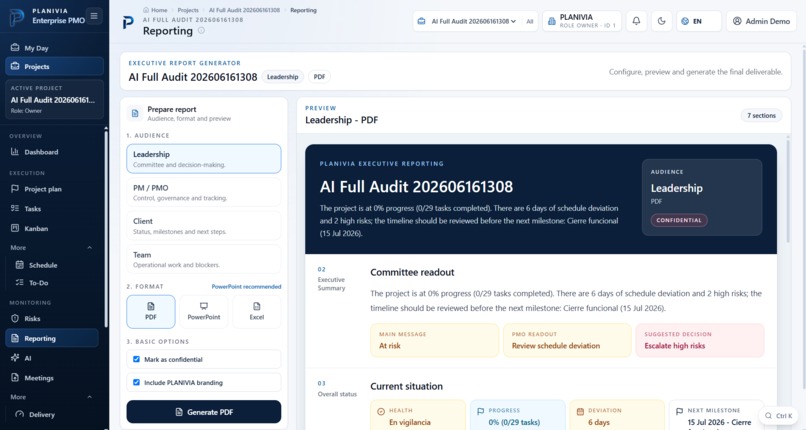Click the All filter next to project selector

[529, 22]
